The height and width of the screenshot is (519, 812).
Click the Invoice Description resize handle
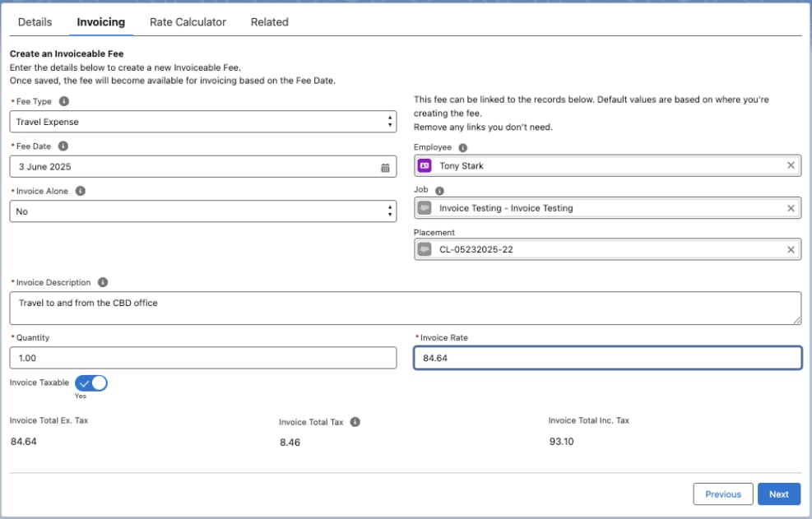click(x=797, y=321)
